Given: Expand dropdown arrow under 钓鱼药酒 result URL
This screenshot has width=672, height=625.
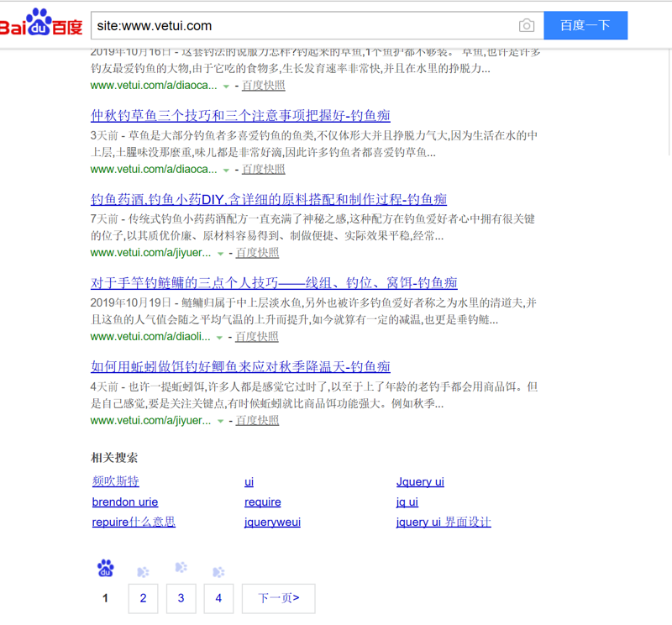Looking at the screenshot, I should point(220,254).
